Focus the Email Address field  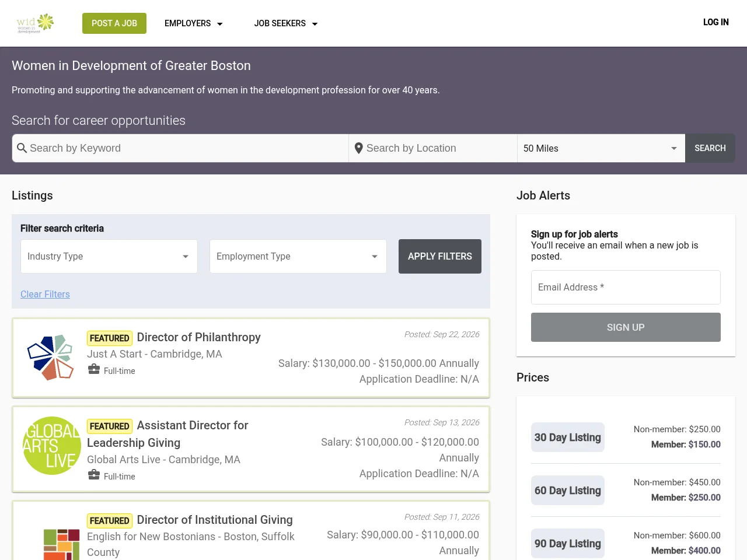(x=626, y=287)
